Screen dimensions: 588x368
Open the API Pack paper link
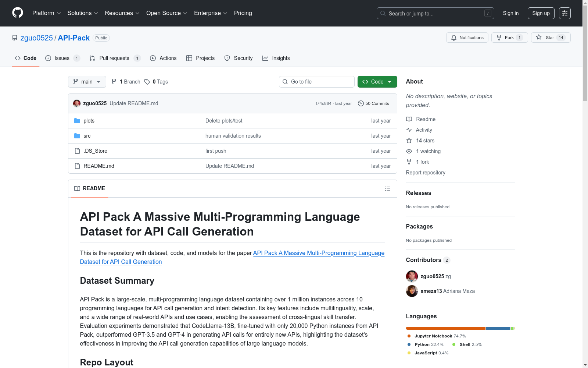tap(318, 253)
